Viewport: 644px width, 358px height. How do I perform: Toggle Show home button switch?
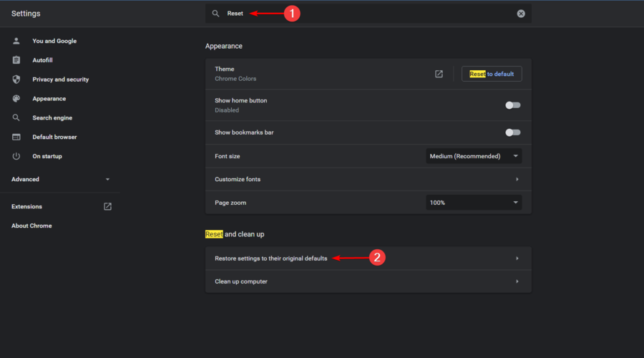512,105
